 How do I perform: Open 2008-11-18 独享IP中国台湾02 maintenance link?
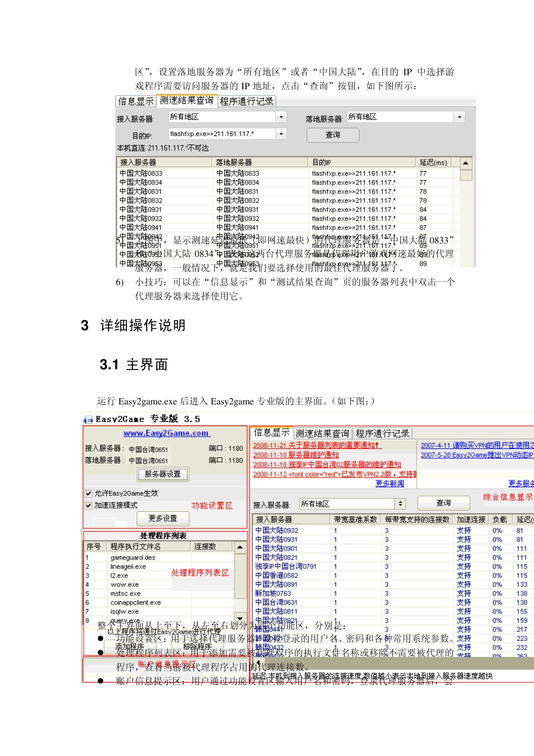pyautogui.click(x=327, y=465)
